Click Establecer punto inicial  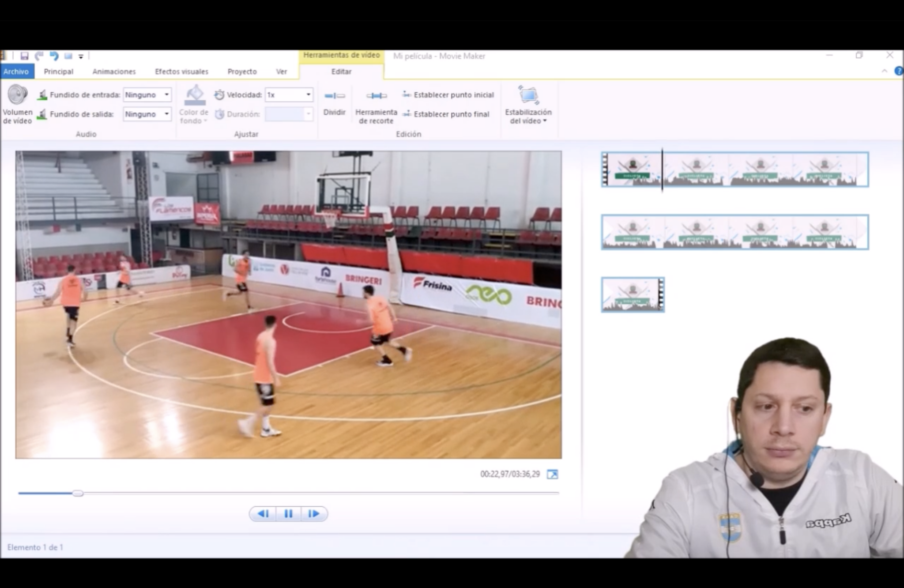point(448,95)
